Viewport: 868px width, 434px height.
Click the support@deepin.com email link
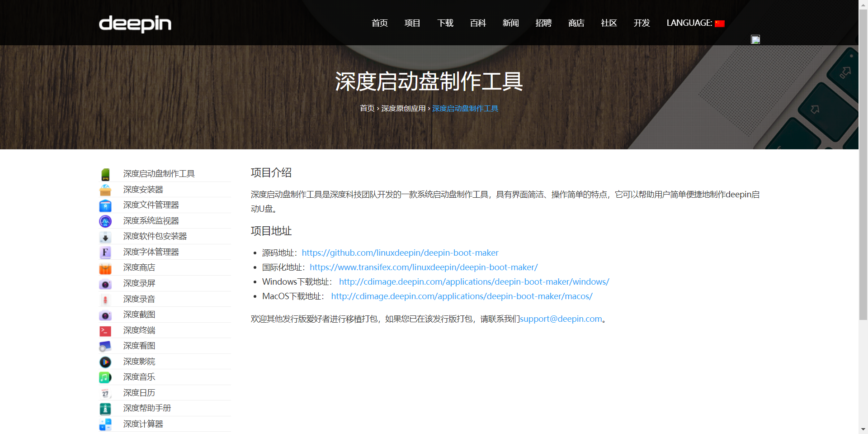click(x=561, y=319)
